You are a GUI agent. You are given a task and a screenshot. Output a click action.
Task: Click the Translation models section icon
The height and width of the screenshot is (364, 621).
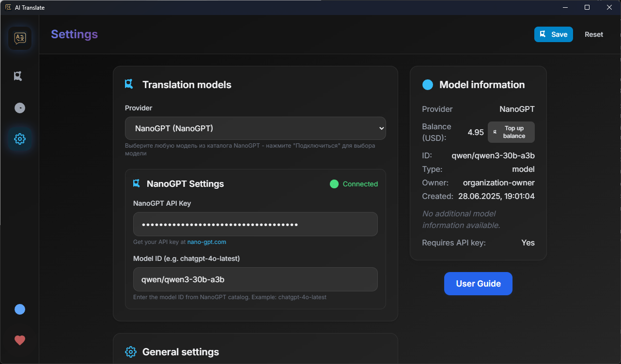[x=129, y=84]
